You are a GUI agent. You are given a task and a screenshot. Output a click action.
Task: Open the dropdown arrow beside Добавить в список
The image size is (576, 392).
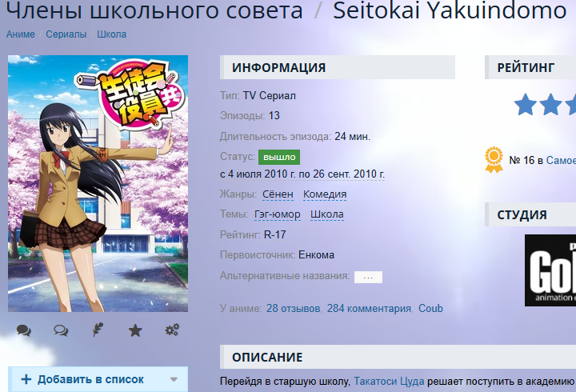tap(174, 379)
